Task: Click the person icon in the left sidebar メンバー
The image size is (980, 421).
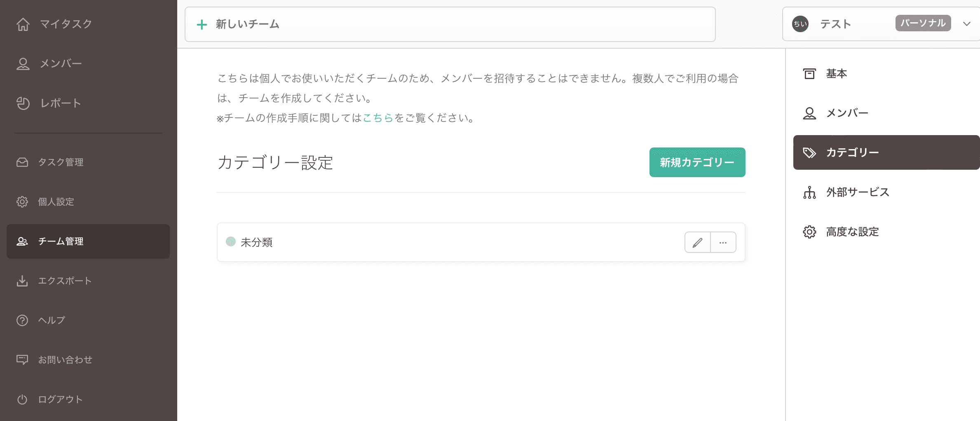Action: pos(23,64)
